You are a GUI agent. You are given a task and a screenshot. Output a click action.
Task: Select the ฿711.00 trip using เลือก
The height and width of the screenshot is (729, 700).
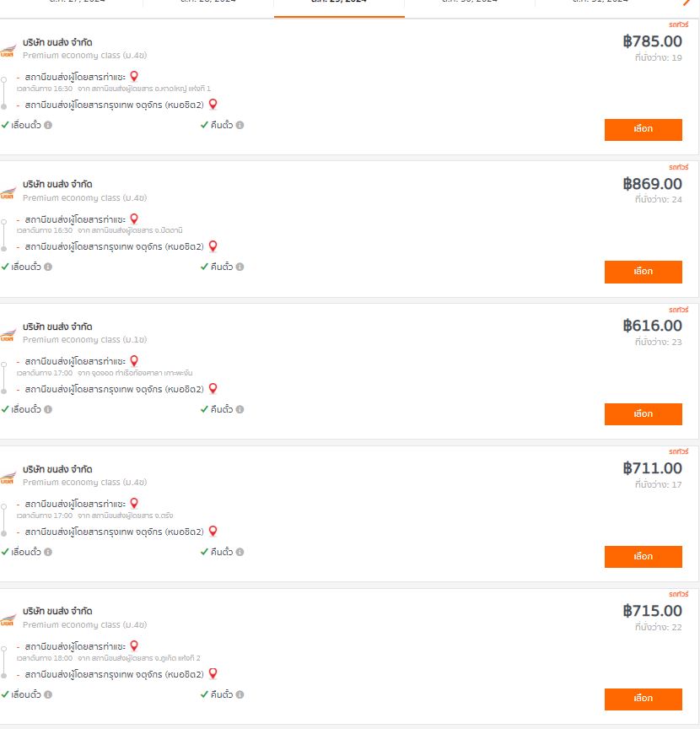[x=643, y=557]
